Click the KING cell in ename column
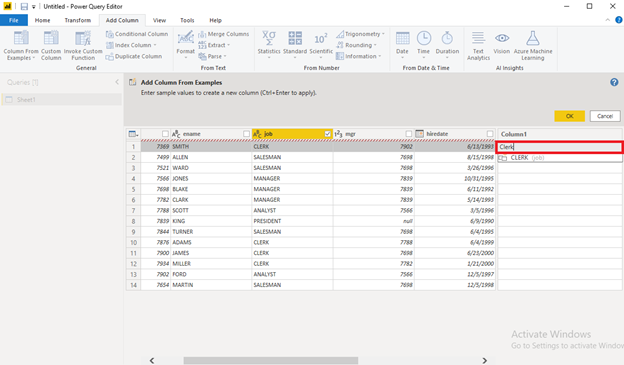Screen dimensions: 624x365 click(211, 221)
